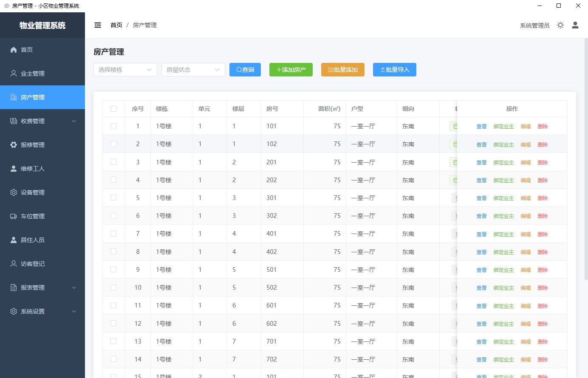Click the person icon next to 维修工人
This screenshot has height=378, width=588.
[x=14, y=169]
